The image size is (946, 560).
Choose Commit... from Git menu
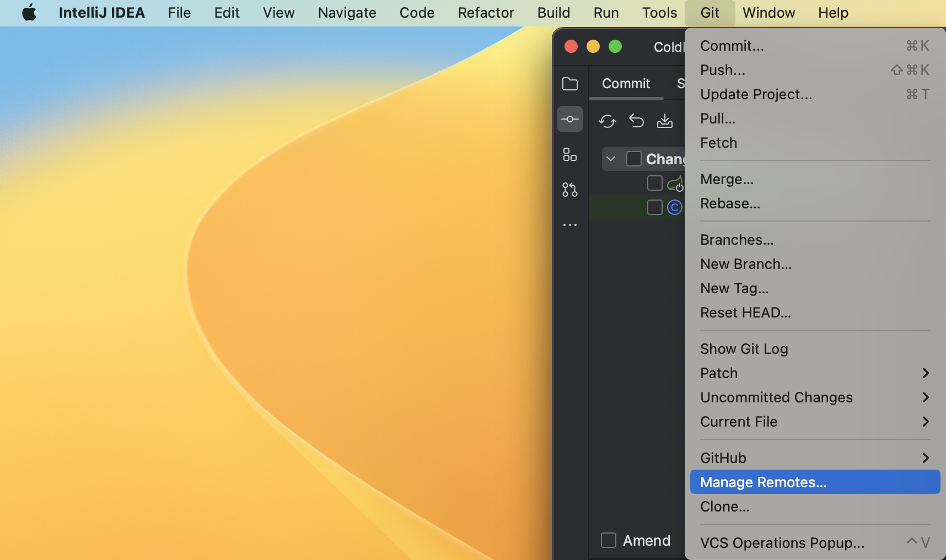point(815,46)
